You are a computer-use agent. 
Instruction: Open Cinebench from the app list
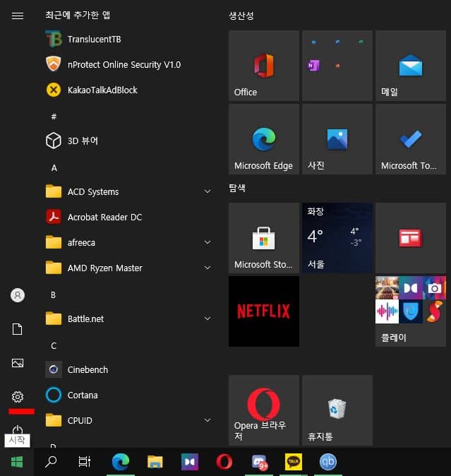(x=127, y=369)
